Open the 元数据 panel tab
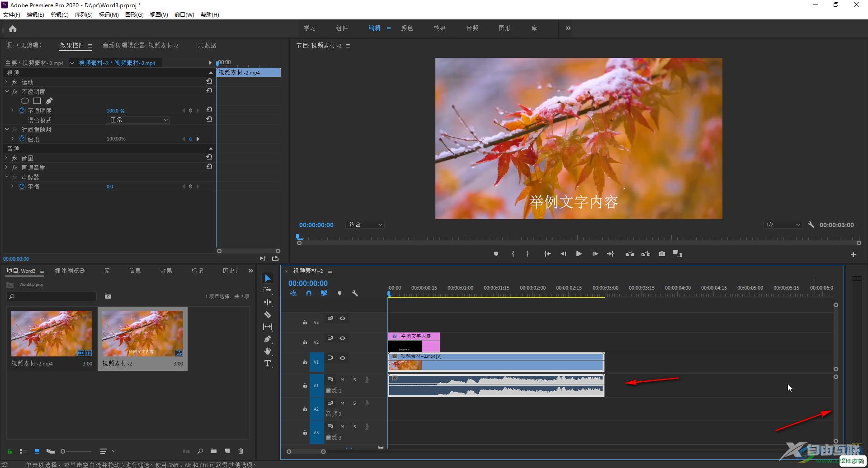This screenshot has height=468, width=868. [207, 45]
